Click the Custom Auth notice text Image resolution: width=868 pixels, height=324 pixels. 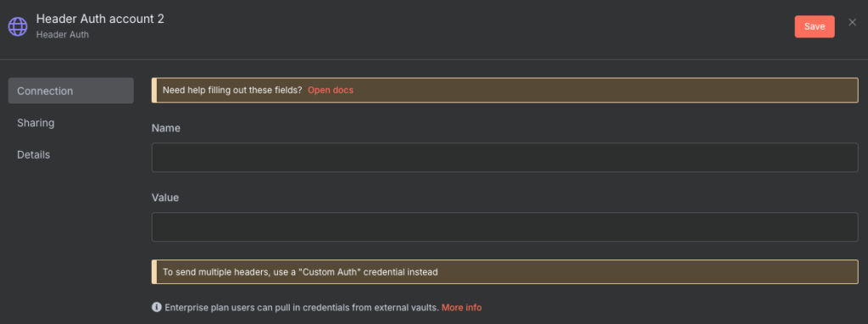(300, 272)
